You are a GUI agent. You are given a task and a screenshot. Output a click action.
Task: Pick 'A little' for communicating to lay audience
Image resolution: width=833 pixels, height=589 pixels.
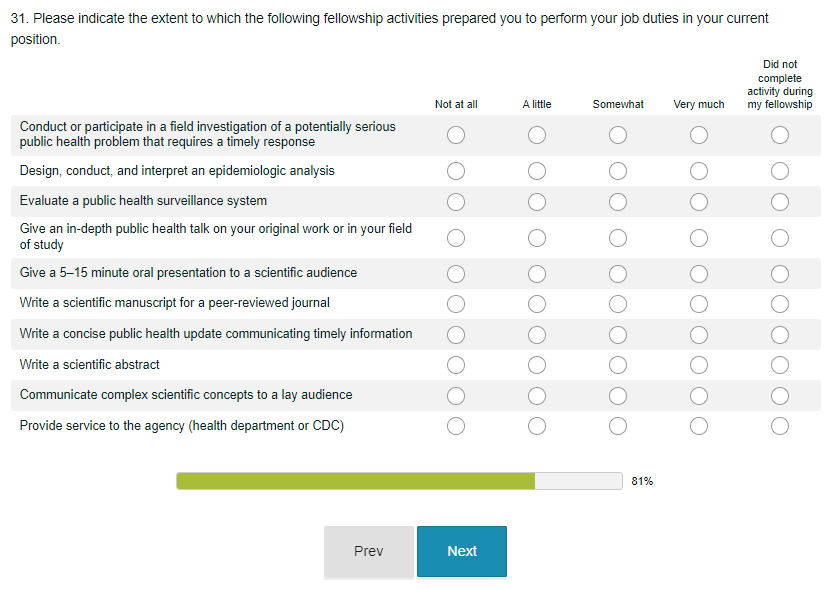pos(537,396)
